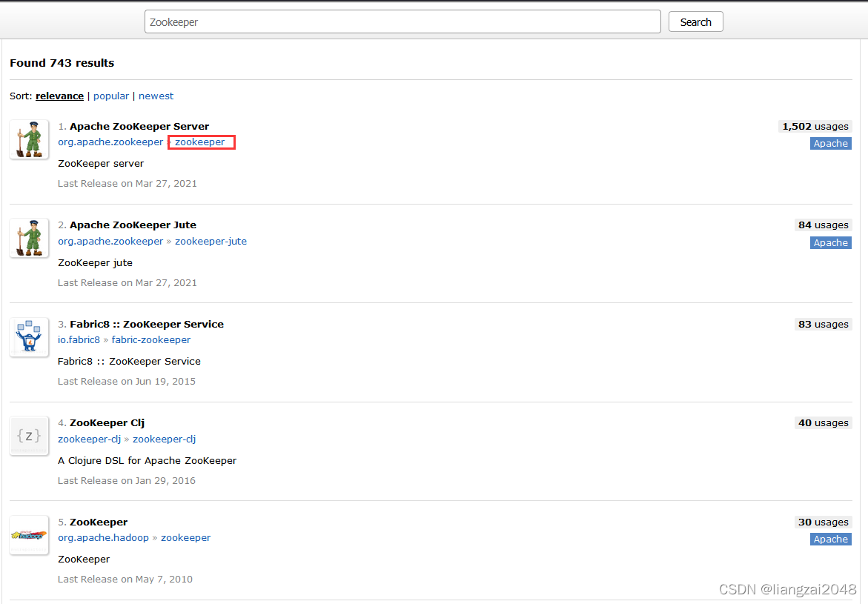Click Apache license tag for ZooKeeper Server

(x=830, y=143)
